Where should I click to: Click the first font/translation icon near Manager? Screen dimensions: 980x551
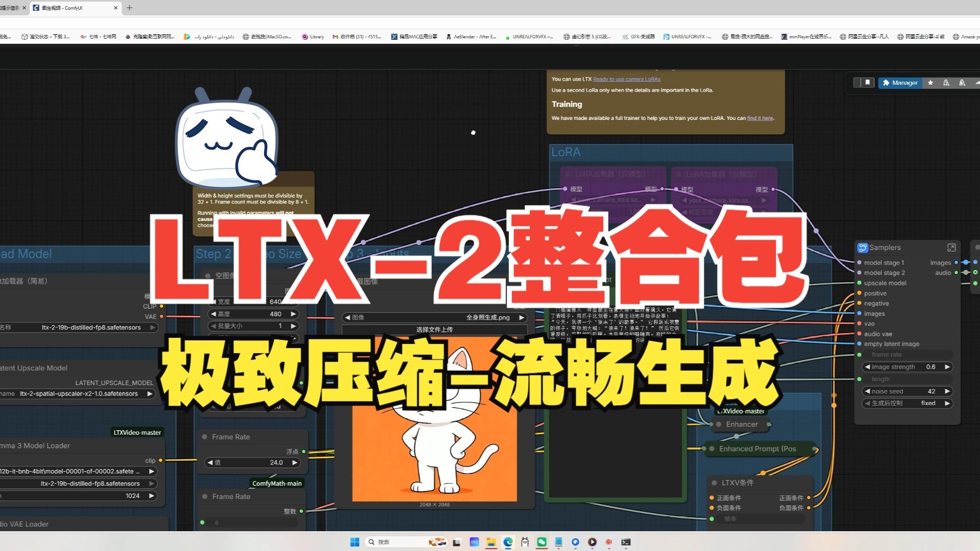pos(946,83)
